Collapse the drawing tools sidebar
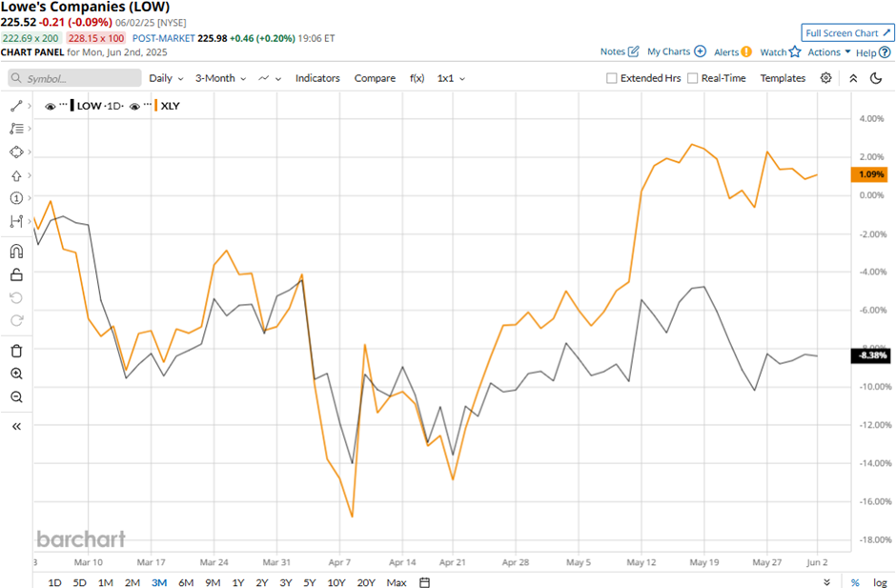 coord(16,426)
